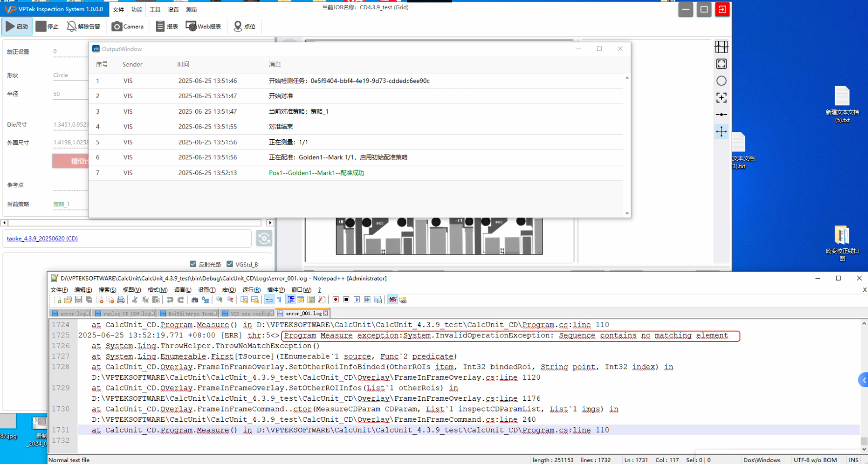Open the 畸变校正线扫图 desktop folder
The height and width of the screenshot is (464, 868).
tap(842, 243)
